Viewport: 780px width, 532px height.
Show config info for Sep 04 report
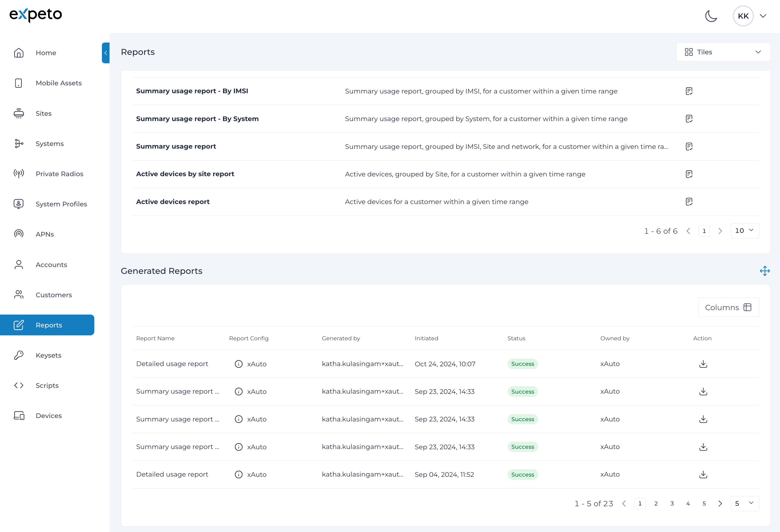[x=239, y=474]
